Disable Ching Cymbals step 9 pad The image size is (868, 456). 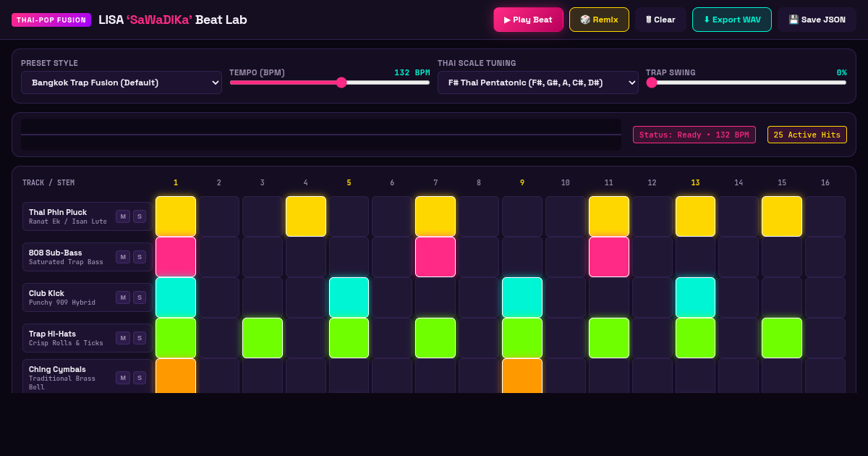(522, 376)
